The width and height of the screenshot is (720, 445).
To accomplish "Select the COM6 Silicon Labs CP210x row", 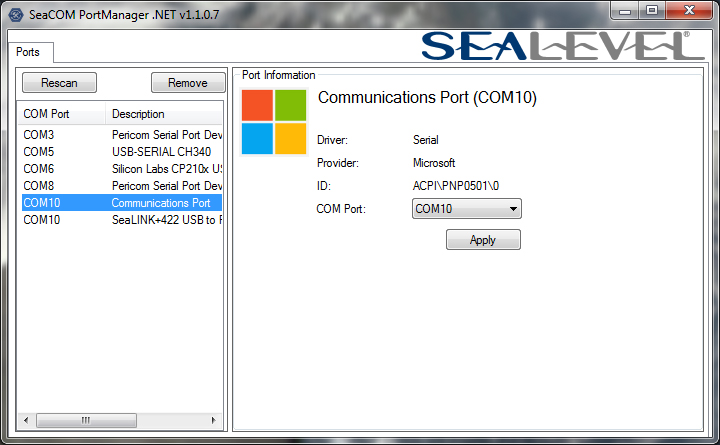I will (x=122, y=169).
